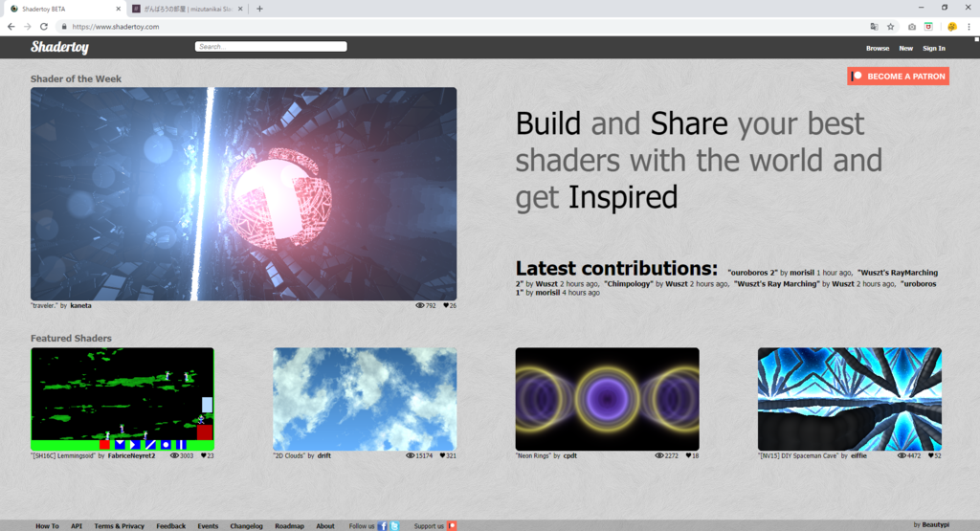Click the red extension icon in toolbar
980x531 pixels.
[x=928, y=27]
